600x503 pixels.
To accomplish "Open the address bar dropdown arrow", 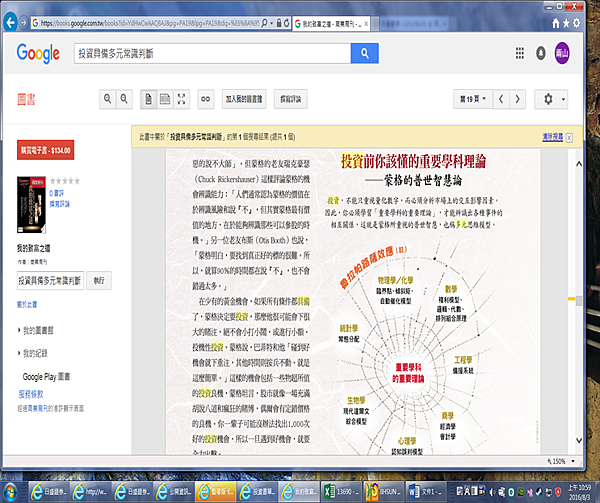I will 271,23.
